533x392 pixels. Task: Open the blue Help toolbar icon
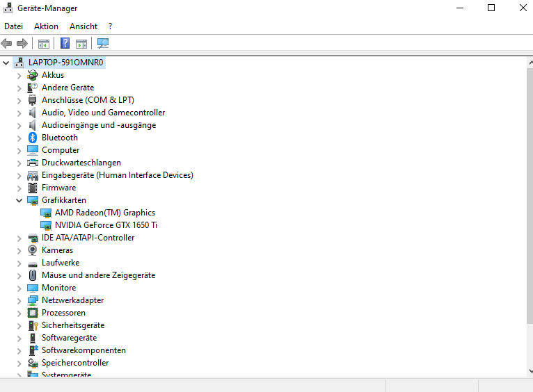pyautogui.click(x=65, y=44)
